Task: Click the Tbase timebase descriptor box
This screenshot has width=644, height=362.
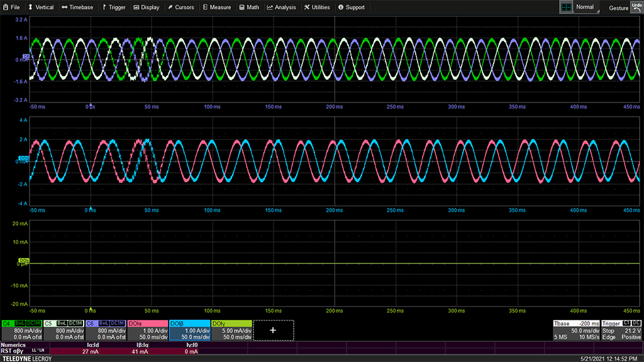Action: [575, 330]
